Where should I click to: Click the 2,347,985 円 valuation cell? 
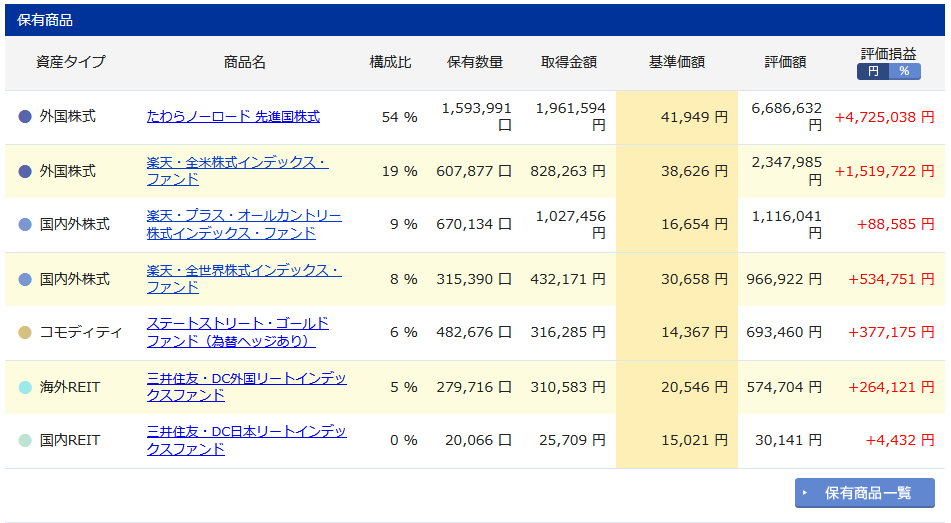click(787, 171)
